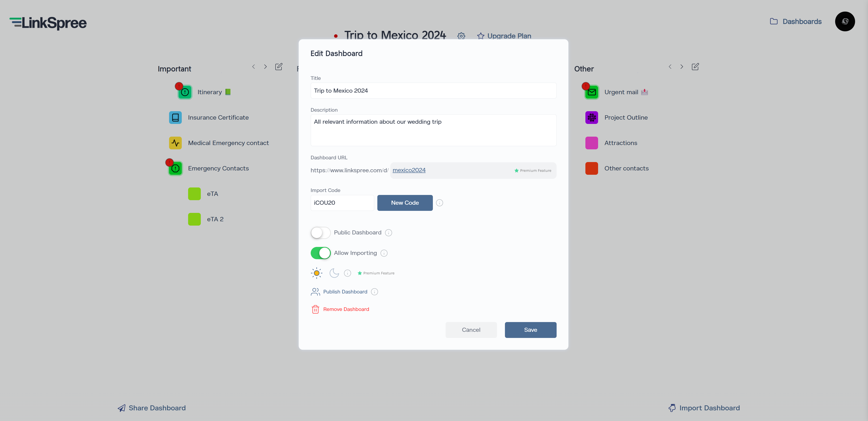Move Other column left with chevron

670,67
